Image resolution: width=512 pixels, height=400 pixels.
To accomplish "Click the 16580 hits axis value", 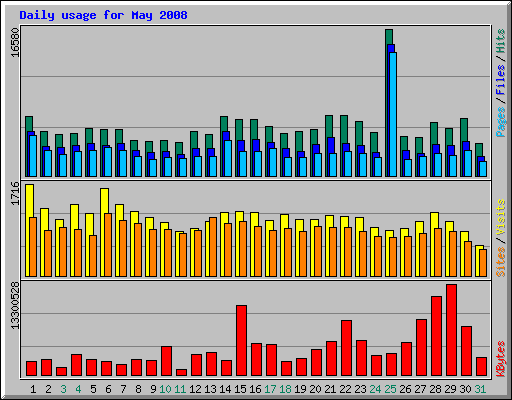I will pos(15,42).
